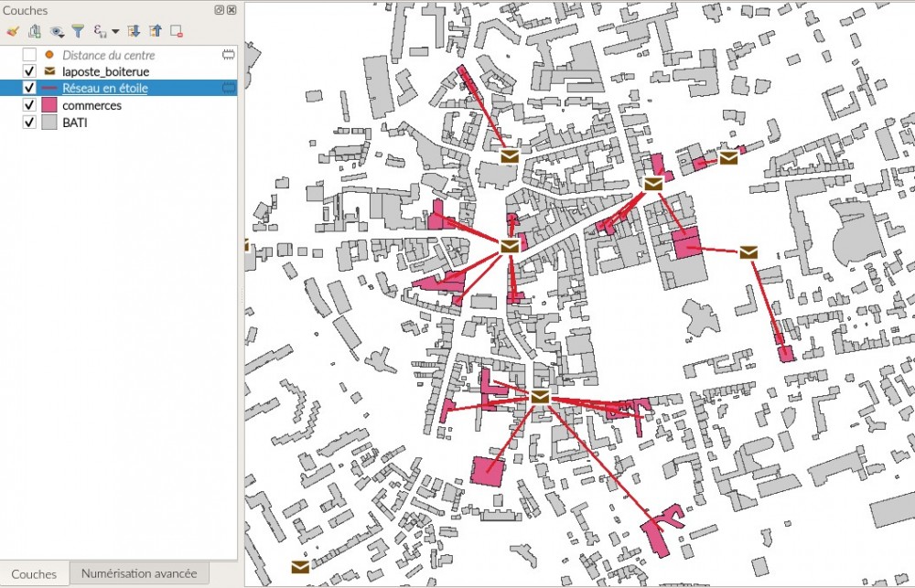Uncheck the laposte_boiterue layer checkbox
Image resolution: width=915 pixels, height=588 pixels.
pos(29,71)
